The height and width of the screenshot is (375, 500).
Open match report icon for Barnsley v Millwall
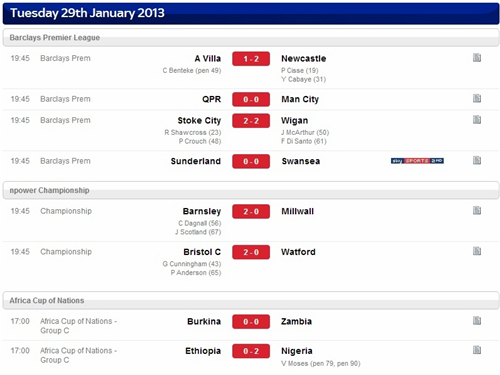[477, 210]
